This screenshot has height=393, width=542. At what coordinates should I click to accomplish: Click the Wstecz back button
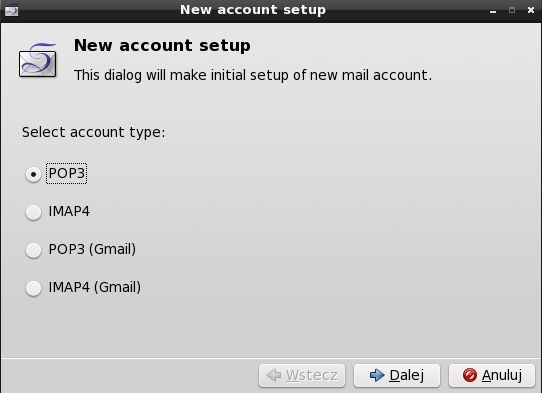(x=302, y=375)
